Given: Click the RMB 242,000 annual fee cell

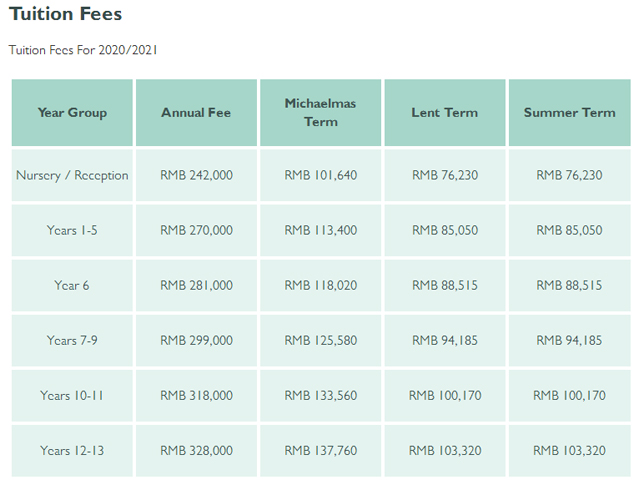Looking at the screenshot, I should tap(196, 175).
